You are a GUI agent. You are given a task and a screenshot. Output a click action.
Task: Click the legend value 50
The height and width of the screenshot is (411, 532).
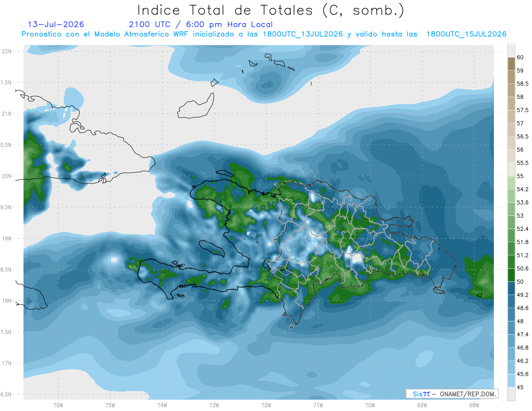pyautogui.click(x=520, y=282)
